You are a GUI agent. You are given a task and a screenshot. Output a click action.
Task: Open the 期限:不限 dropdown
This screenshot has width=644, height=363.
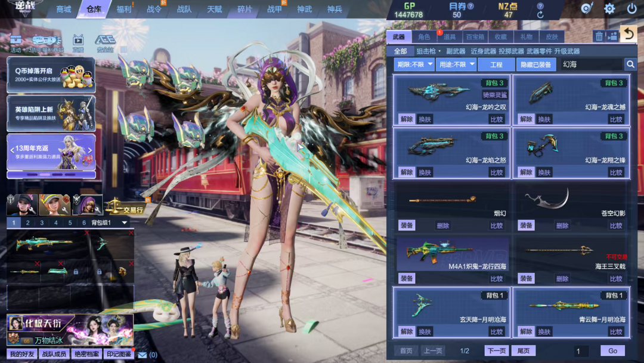[414, 64]
